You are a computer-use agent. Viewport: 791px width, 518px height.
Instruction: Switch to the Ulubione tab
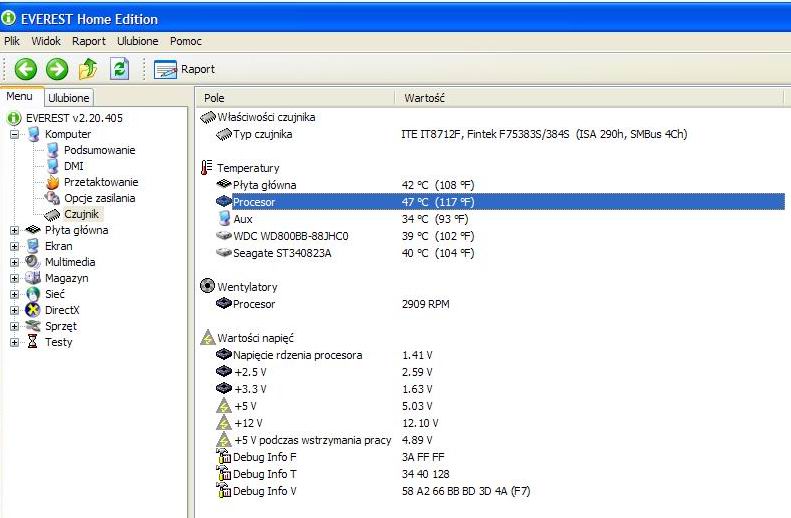(x=69, y=98)
